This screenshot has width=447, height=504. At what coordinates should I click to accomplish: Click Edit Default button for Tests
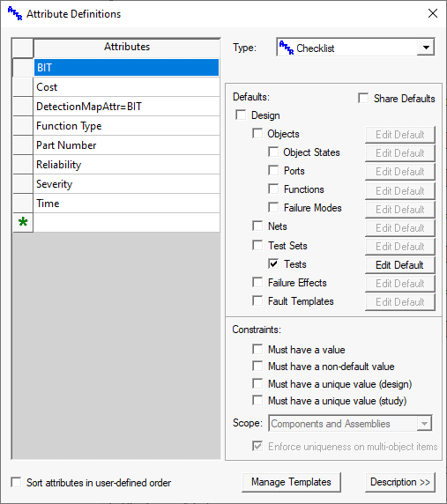pyautogui.click(x=399, y=265)
